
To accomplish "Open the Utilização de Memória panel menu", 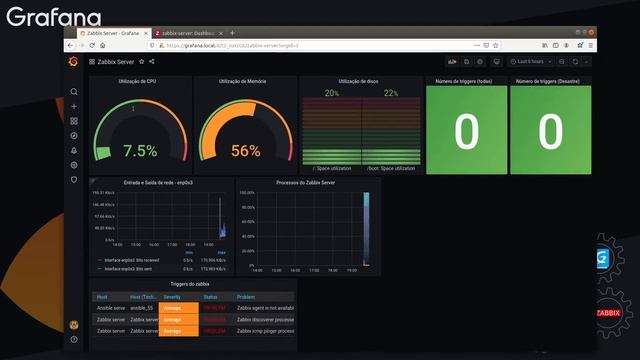I will (242, 81).
